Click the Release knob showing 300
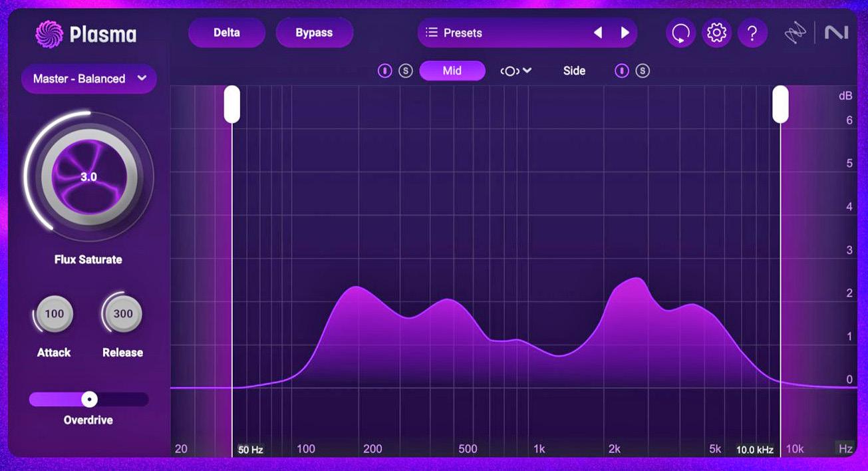 coord(123,314)
